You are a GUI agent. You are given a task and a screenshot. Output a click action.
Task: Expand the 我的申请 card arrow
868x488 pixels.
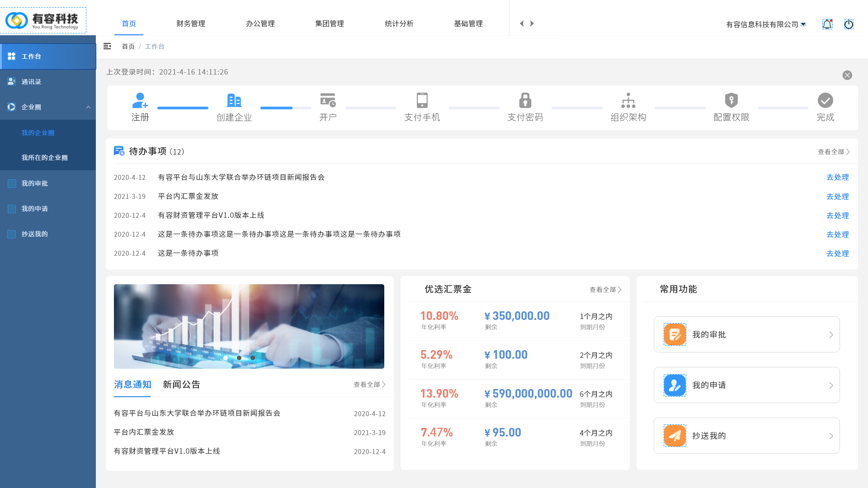(831, 385)
